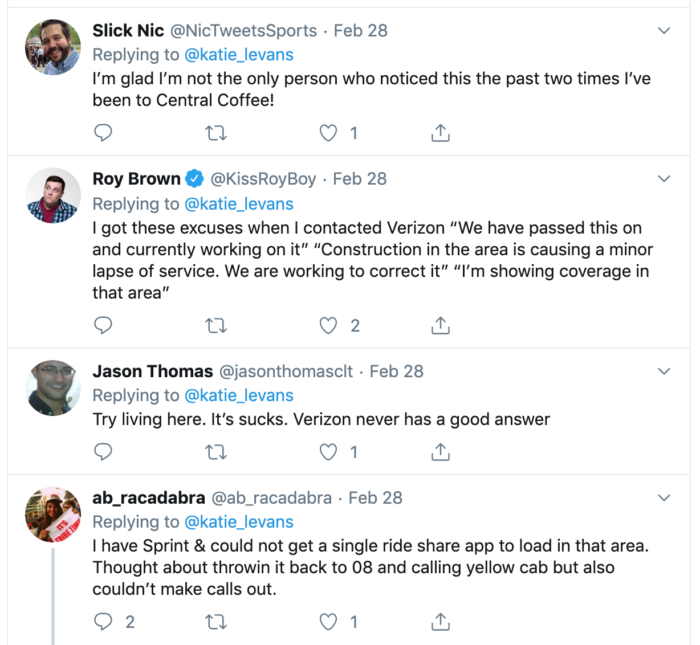Open Roy Brown's profile picture
This screenshot has height=645, width=700.
pos(52,195)
